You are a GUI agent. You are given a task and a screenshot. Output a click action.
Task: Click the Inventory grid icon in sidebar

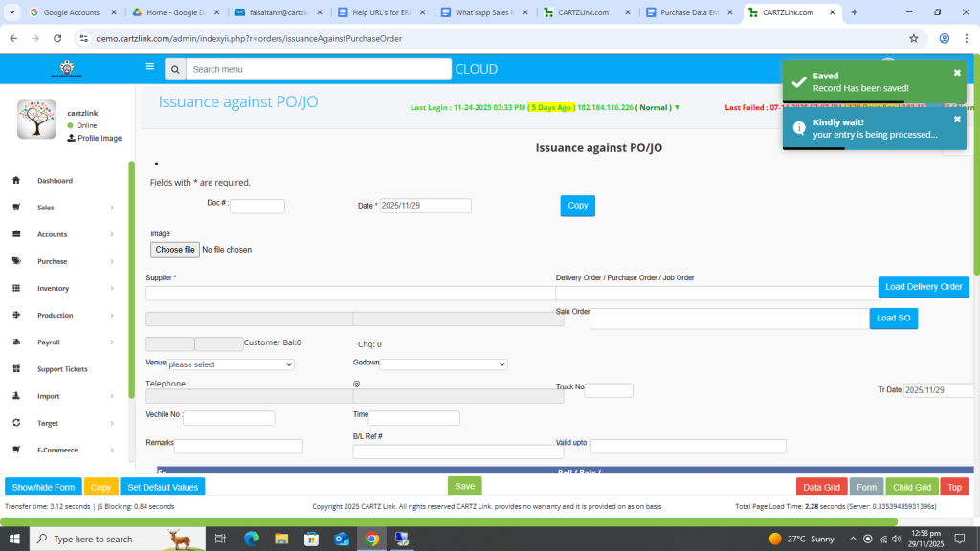[16, 288]
